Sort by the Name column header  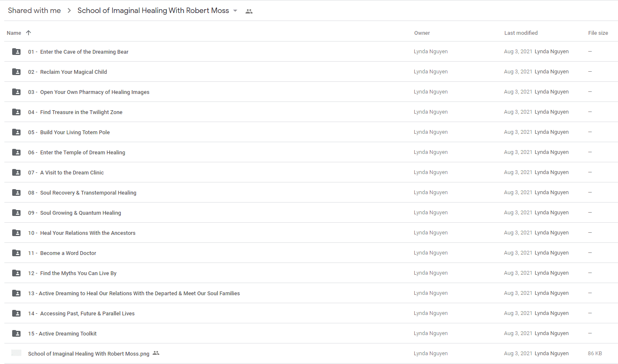(x=14, y=33)
